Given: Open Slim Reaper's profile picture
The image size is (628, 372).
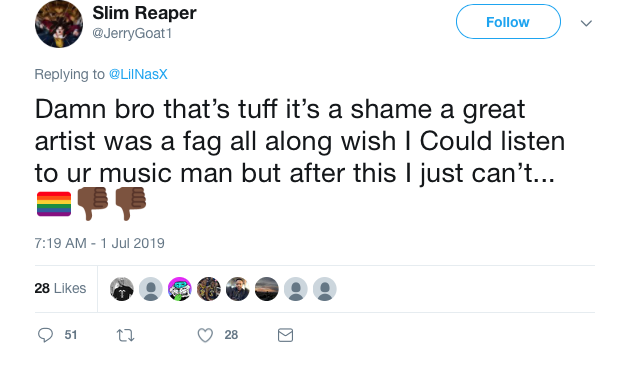Looking at the screenshot, I should (x=59, y=24).
